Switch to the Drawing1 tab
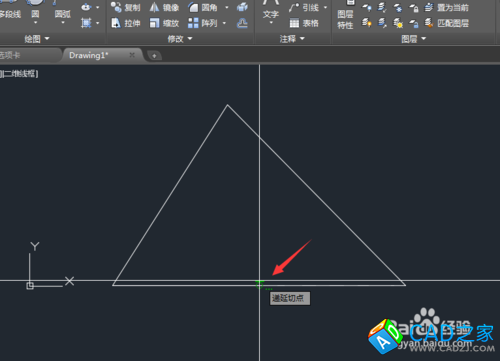The width and height of the screenshot is (500, 361). click(89, 55)
